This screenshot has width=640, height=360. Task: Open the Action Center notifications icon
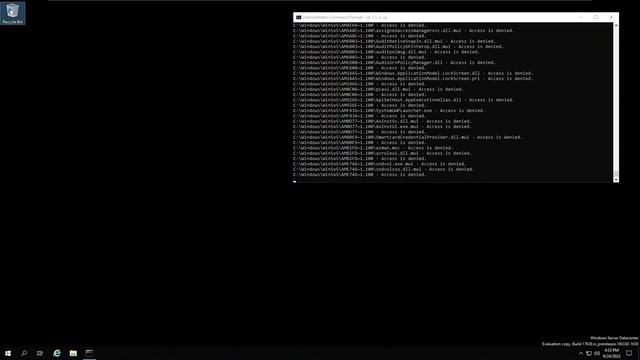(x=629, y=353)
